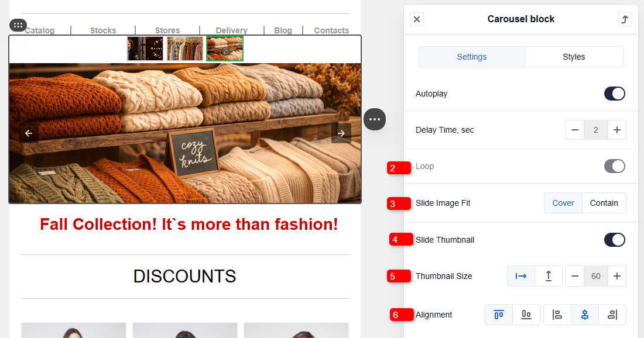Decrease Thumbnail Size with the minus button

pyautogui.click(x=575, y=276)
